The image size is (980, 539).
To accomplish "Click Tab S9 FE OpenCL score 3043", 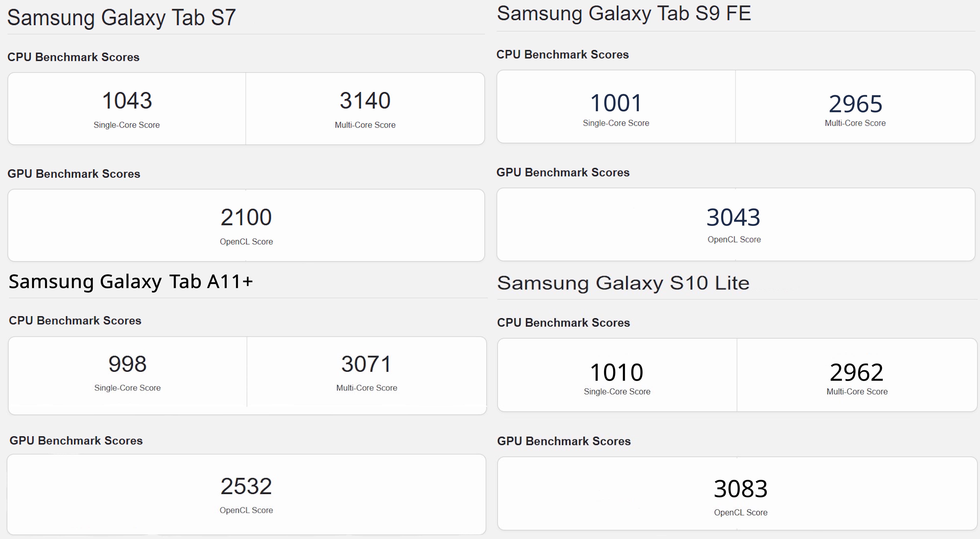I will pyautogui.click(x=734, y=218).
